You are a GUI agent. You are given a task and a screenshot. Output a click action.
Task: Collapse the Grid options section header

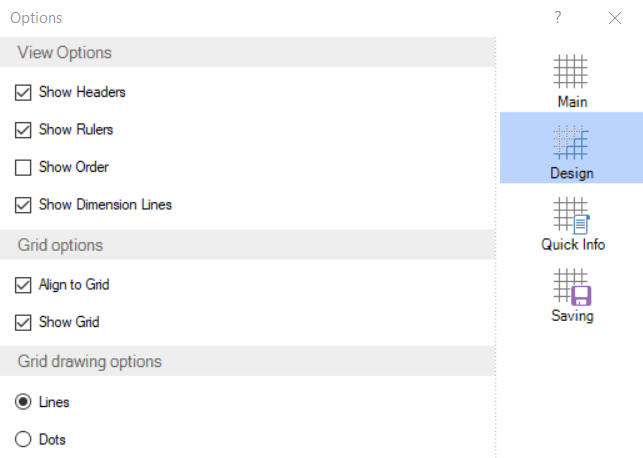click(x=60, y=245)
